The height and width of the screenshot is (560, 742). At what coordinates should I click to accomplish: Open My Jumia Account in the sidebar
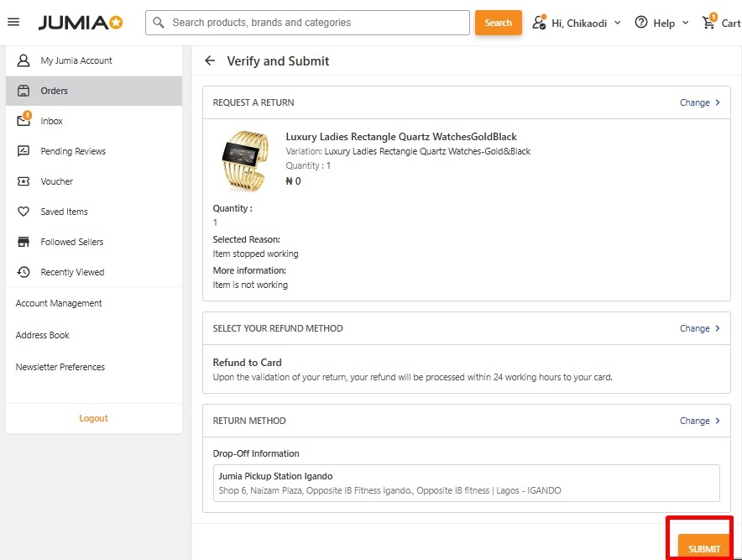[x=76, y=60]
